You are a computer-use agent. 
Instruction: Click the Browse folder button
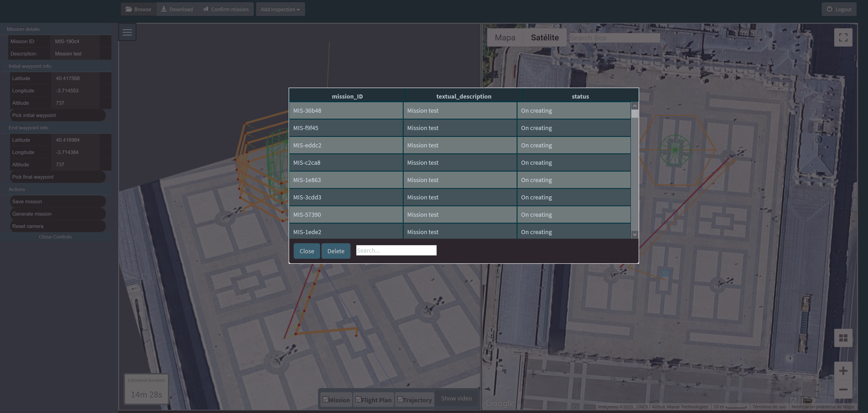(139, 9)
